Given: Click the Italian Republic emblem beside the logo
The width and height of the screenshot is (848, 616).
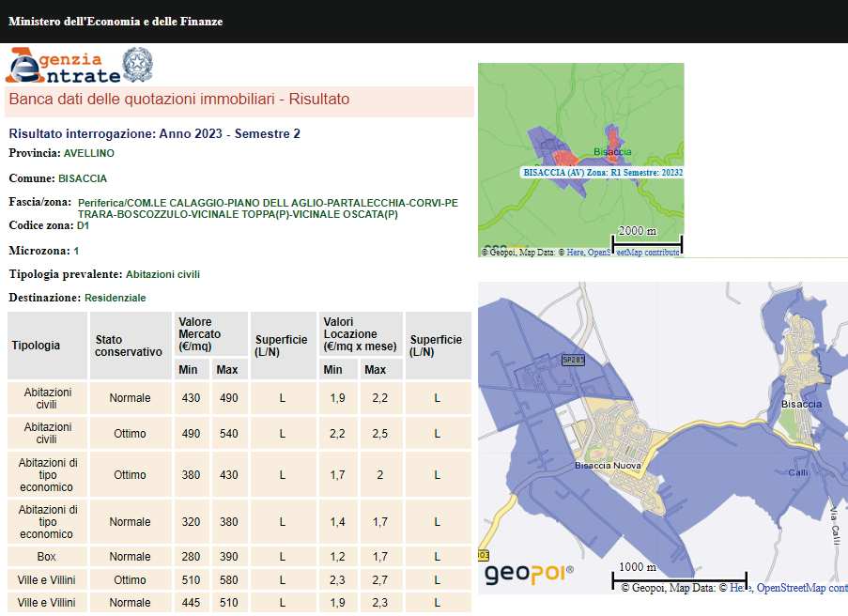Looking at the screenshot, I should 138,65.
